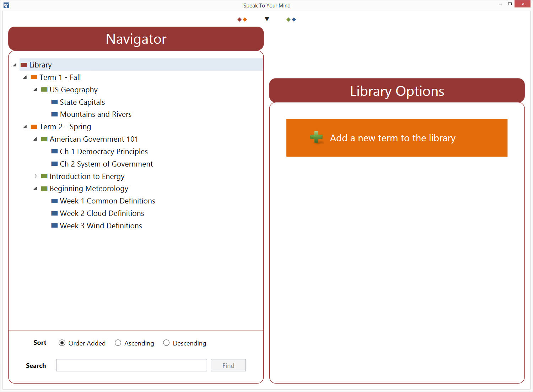Image resolution: width=533 pixels, height=392 pixels.
Task: Click the blue icon beside Ch 1 Democracy Principles
Action: 54,151
